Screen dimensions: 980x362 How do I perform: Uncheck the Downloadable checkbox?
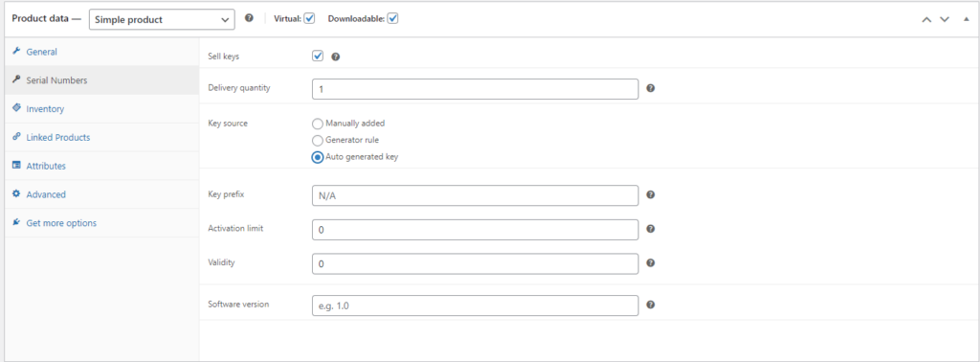tap(392, 19)
